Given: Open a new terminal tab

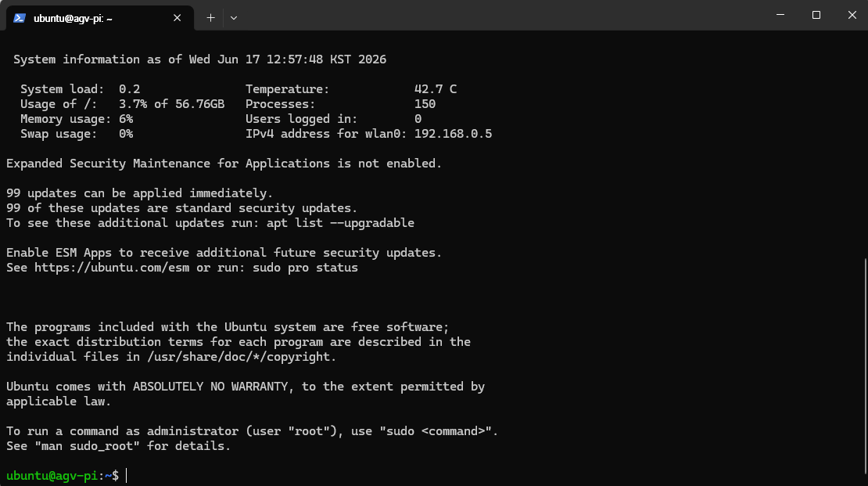Looking at the screenshot, I should (210, 18).
